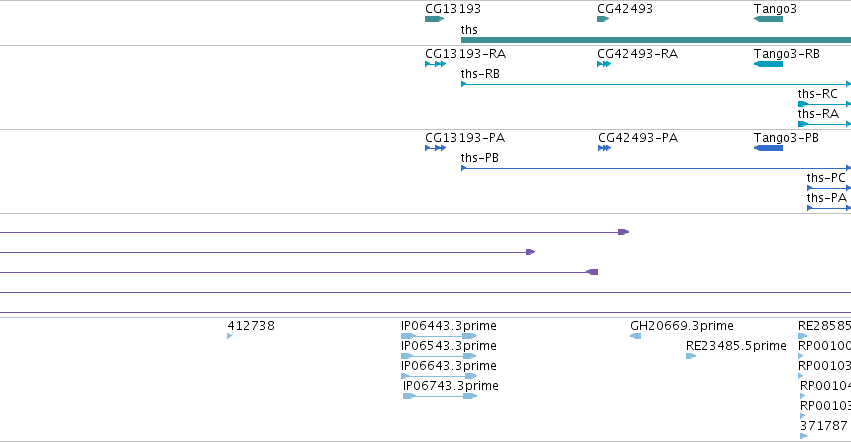This screenshot has height=442, width=851.
Task: Select the longest purple right-arrow feature
Action: (x=314, y=232)
